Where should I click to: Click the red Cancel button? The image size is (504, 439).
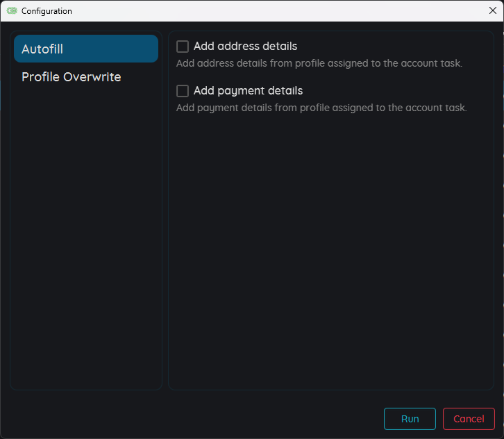pos(469,419)
